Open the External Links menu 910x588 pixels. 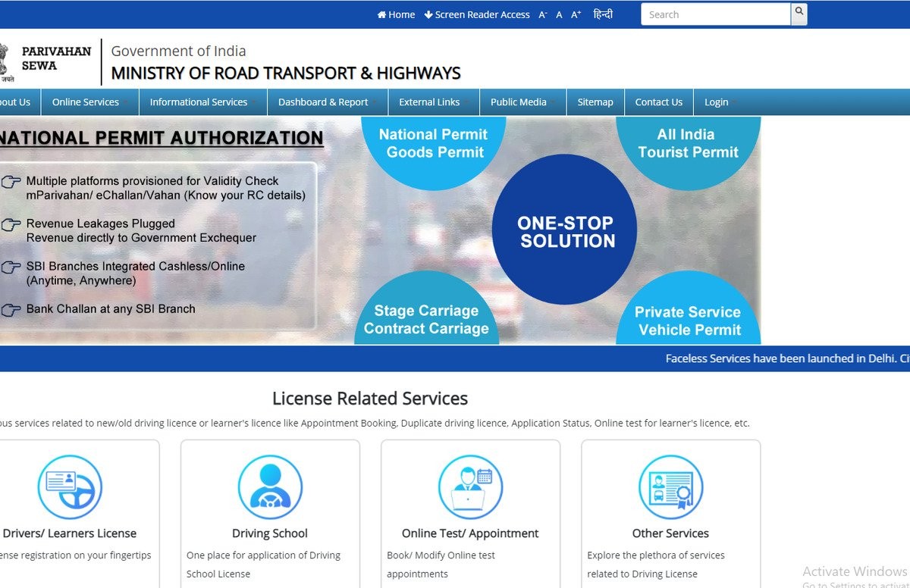[x=429, y=102]
